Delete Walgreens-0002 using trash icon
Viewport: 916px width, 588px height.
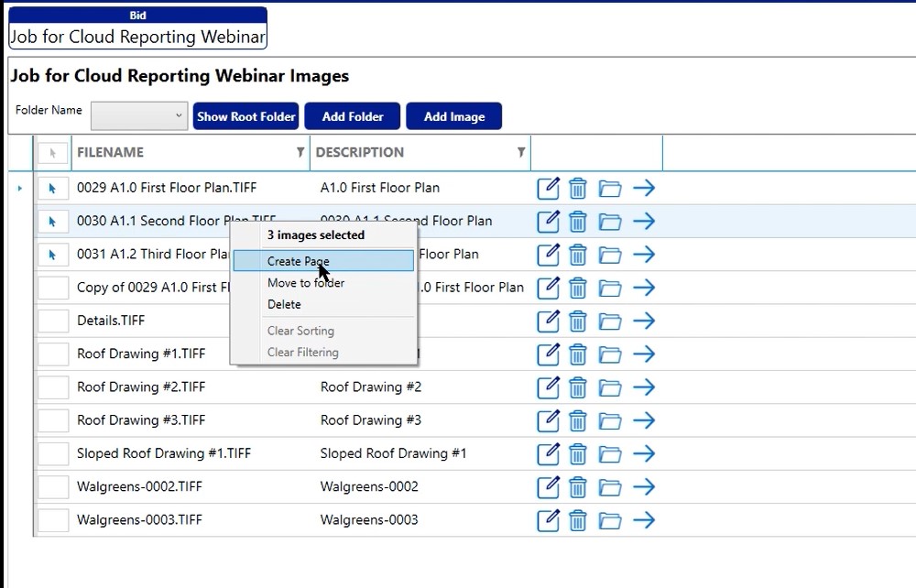[578, 487]
